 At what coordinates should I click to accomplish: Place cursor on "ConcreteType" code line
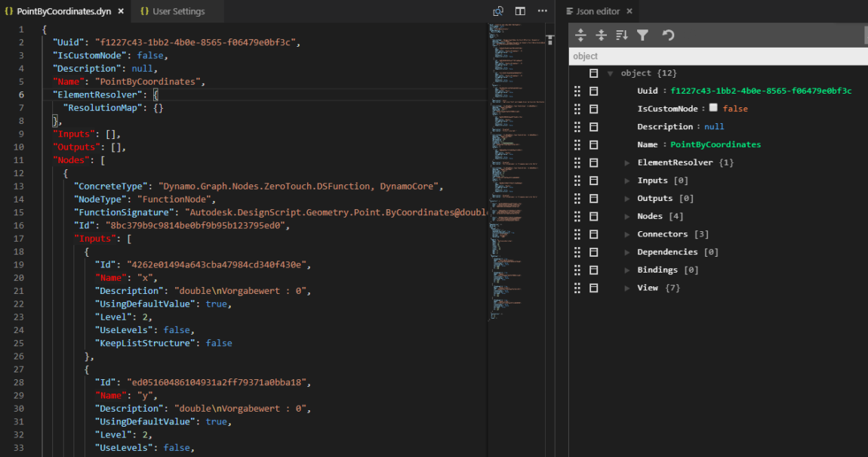(x=259, y=186)
